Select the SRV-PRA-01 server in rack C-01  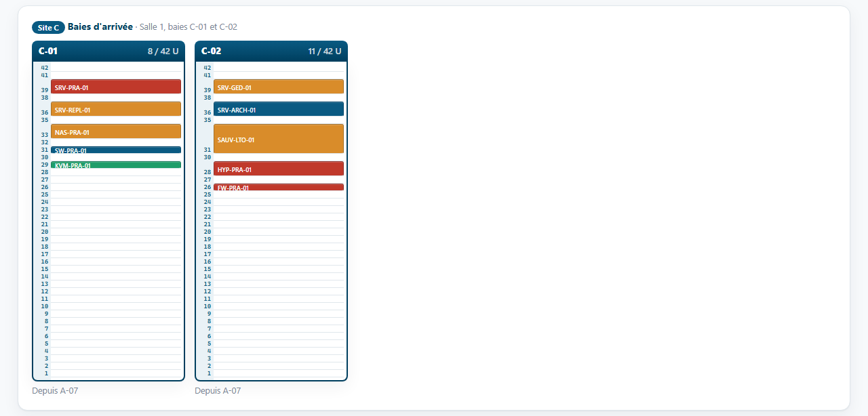pos(116,87)
